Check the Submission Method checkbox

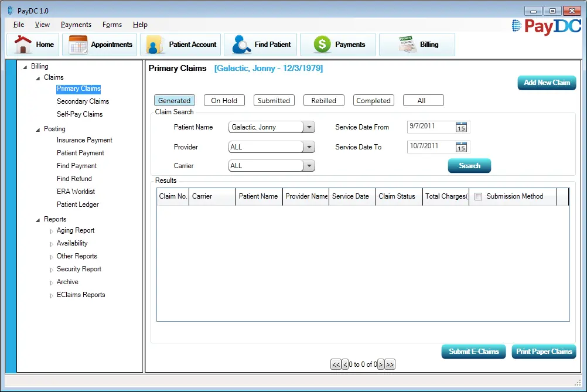479,196
